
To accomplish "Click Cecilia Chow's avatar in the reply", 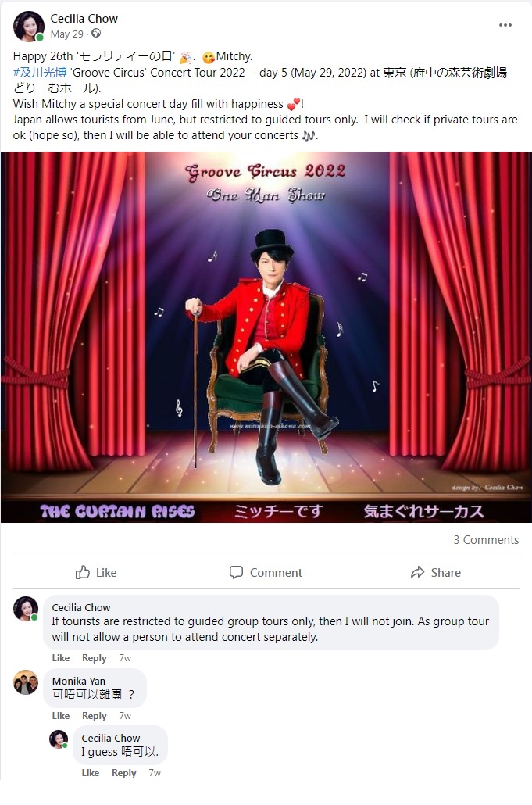I will point(59,739).
